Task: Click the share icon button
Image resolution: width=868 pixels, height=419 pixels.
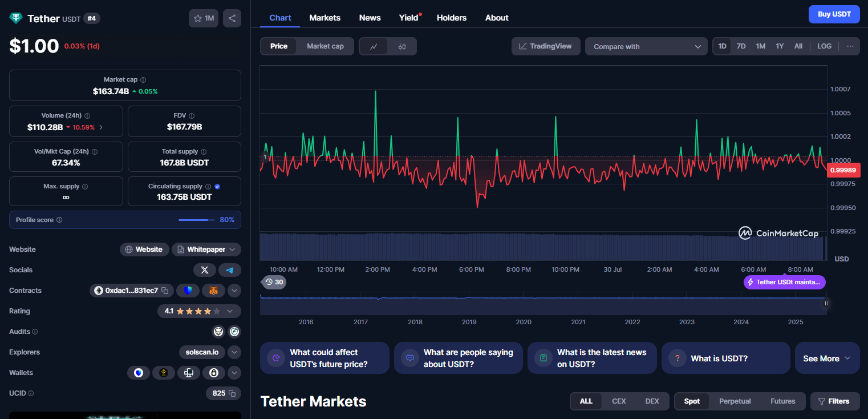Action: click(x=232, y=18)
